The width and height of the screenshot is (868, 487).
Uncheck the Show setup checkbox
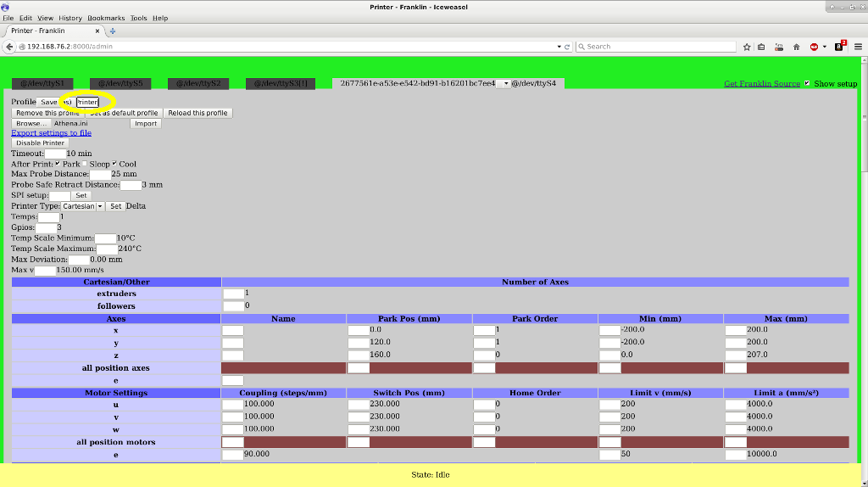pyautogui.click(x=807, y=84)
